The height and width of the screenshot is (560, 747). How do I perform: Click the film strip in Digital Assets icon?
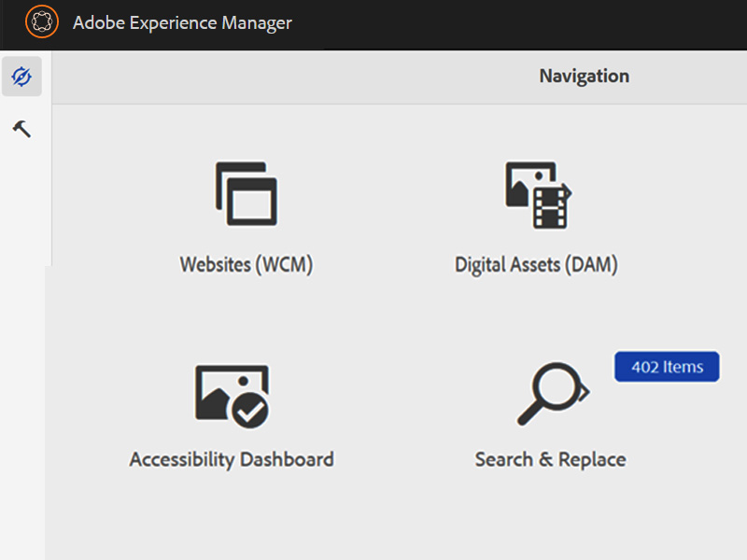[x=550, y=206]
